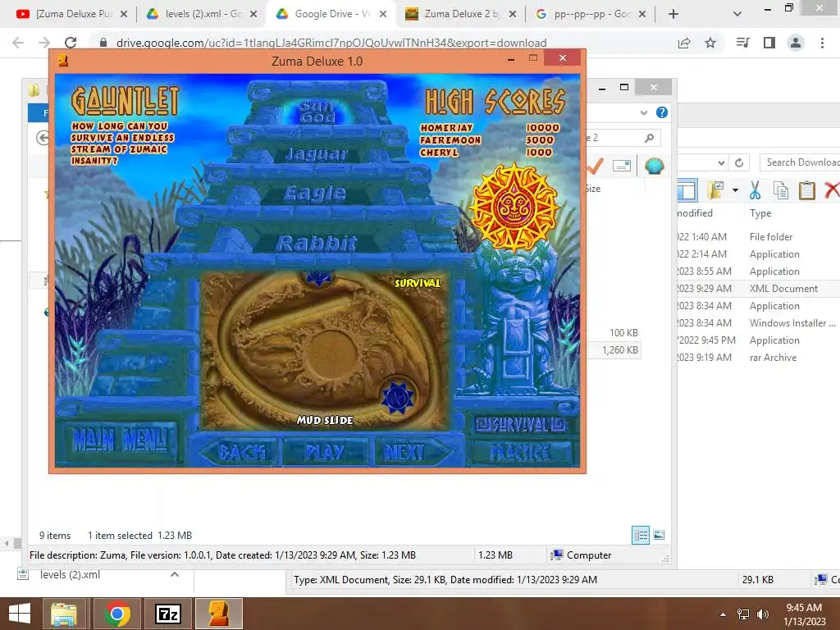840x630 pixels.
Task: Share this page icon in Chrome
Action: point(684,43)
